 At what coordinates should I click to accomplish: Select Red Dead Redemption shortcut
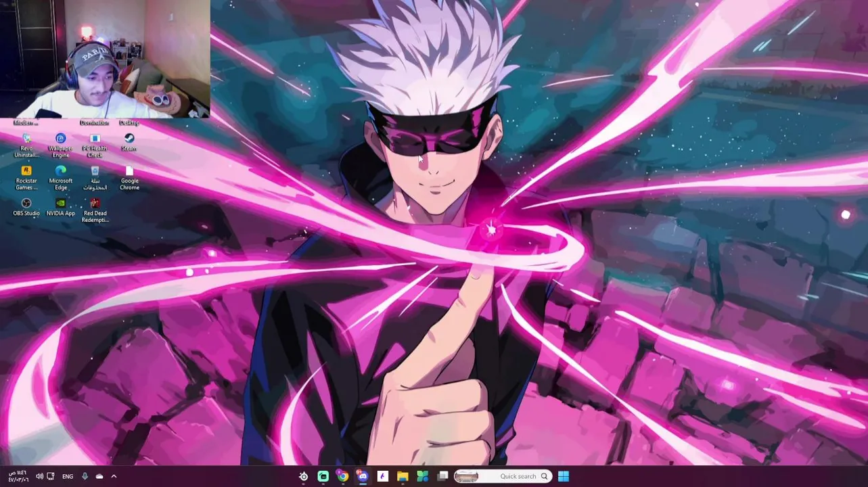pos(95,210)
